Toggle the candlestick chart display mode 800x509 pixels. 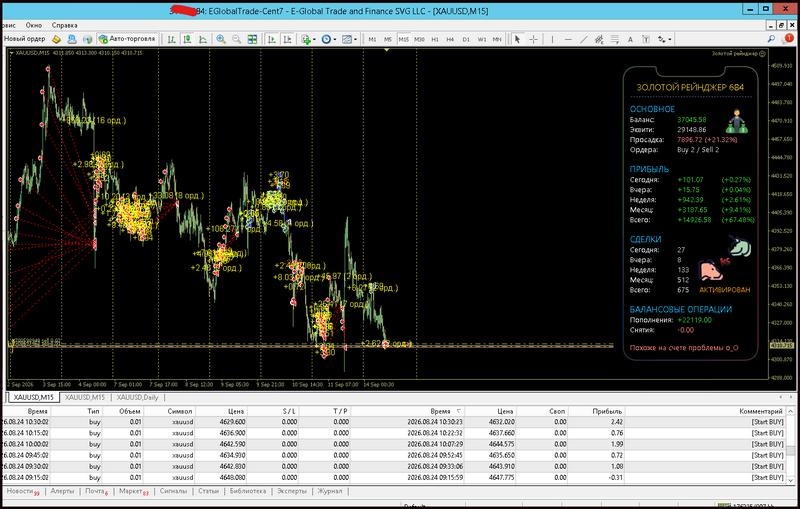coord(187,39)
